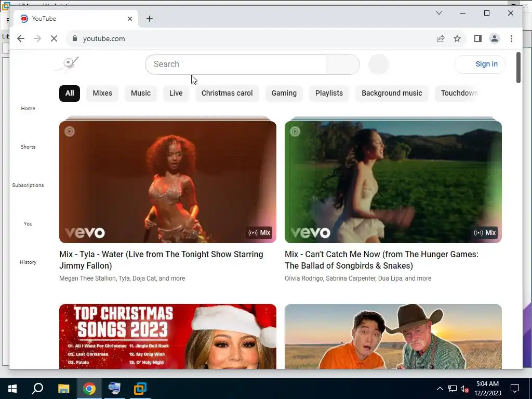Click Mix badge on Hunger Games thumbnail
Image resolution: width=532 pixels, height=399 pixels.
pyautogui.click(x=485, y=233)
